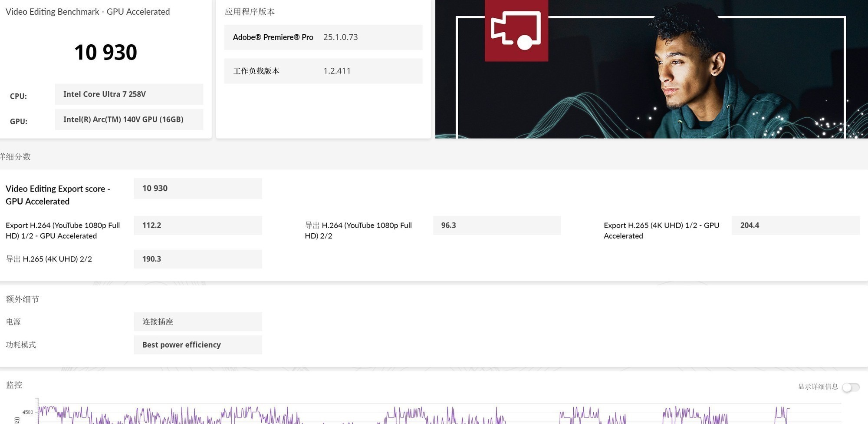Click the 监控 section heading
Image resolution: width=868 pixels, height=424 pixels.
[14, 385]
